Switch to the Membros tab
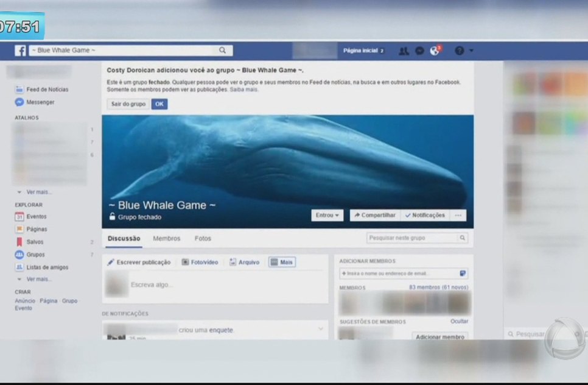Image resolution: width=588 pixels, height=385 pixels. click(x=167, y=239)
